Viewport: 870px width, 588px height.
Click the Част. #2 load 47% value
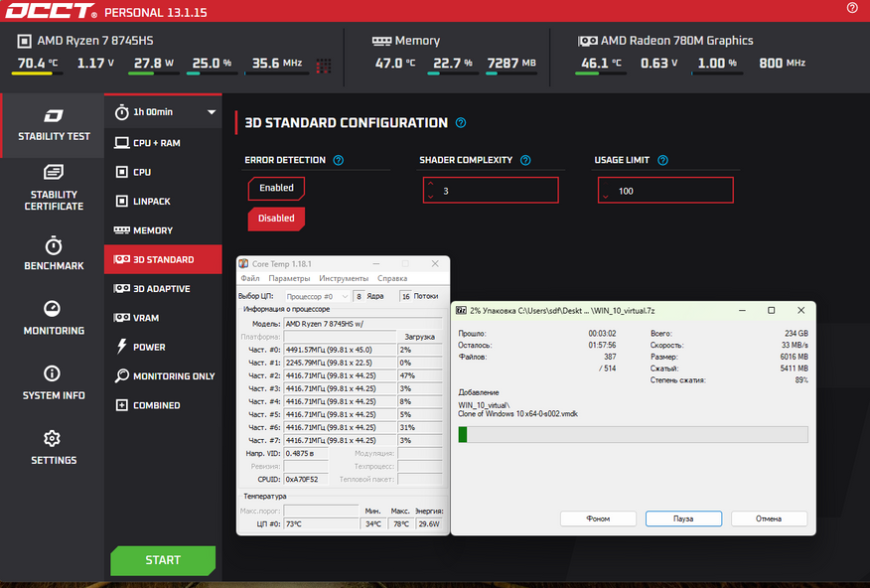click(419, 375)
